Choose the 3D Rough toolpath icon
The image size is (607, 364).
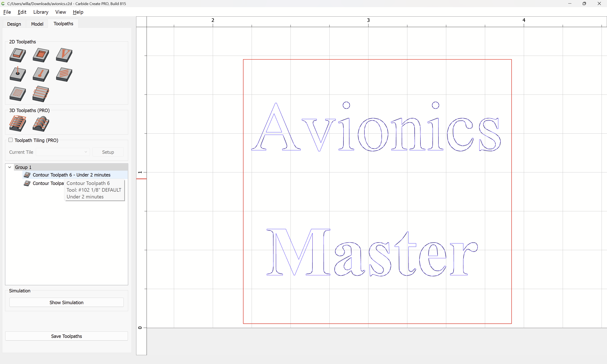18,123
